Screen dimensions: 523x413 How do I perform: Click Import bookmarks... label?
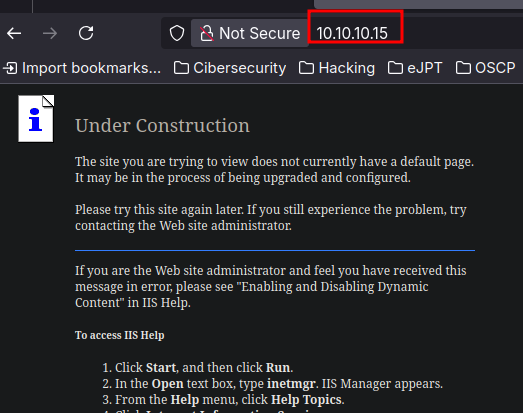click(x=91, y=68)
